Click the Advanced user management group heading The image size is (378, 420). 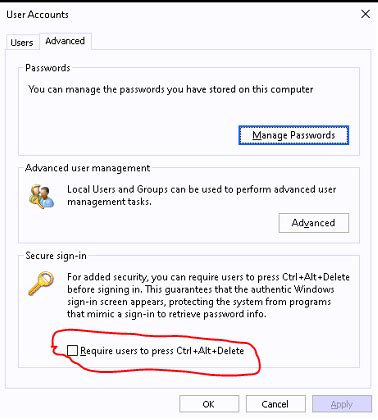tap(88, 168)
